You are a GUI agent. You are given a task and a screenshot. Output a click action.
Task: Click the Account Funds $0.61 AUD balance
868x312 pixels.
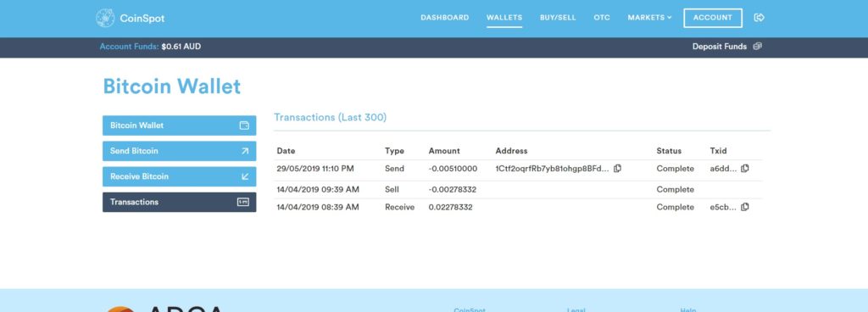150,47
